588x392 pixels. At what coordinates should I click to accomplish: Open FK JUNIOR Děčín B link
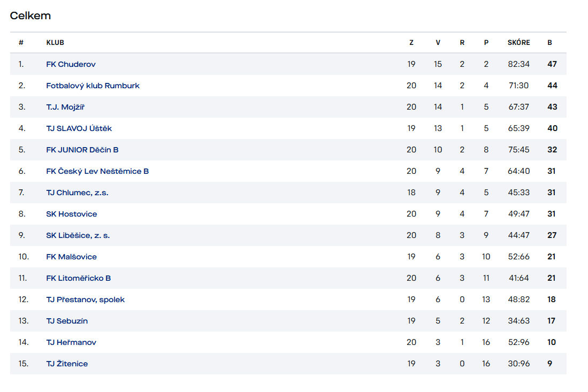point(82,150)
